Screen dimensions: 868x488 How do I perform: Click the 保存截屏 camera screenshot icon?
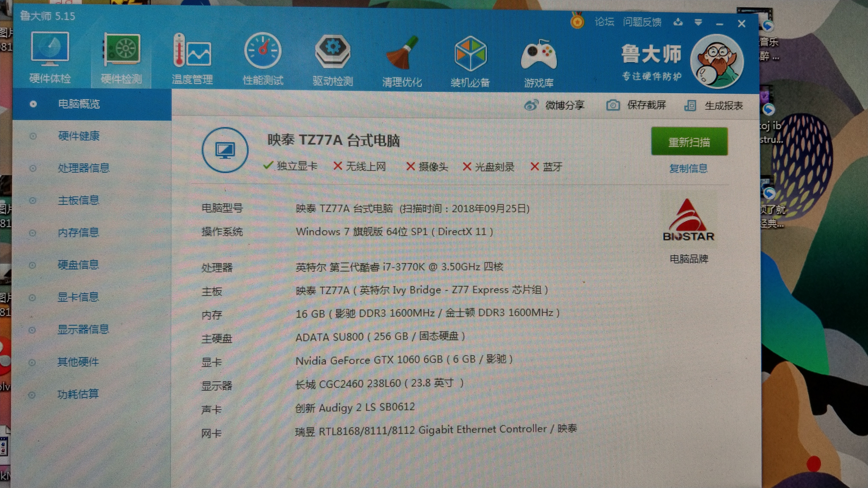(x=613, y=105)
